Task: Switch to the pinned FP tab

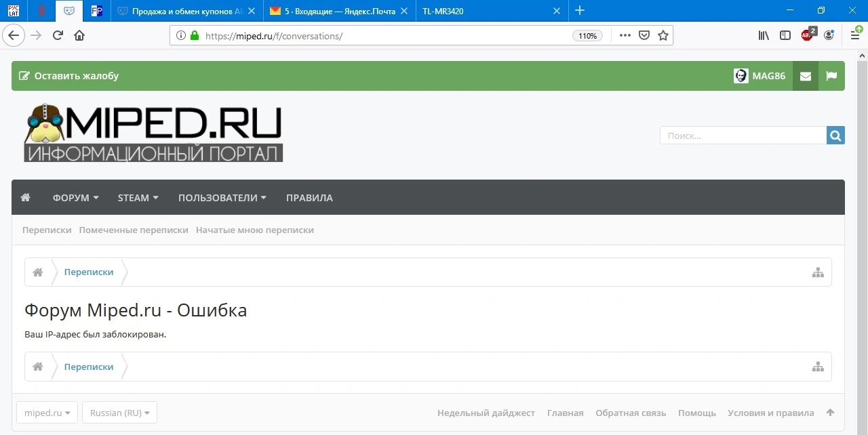Action: (97, 11)
